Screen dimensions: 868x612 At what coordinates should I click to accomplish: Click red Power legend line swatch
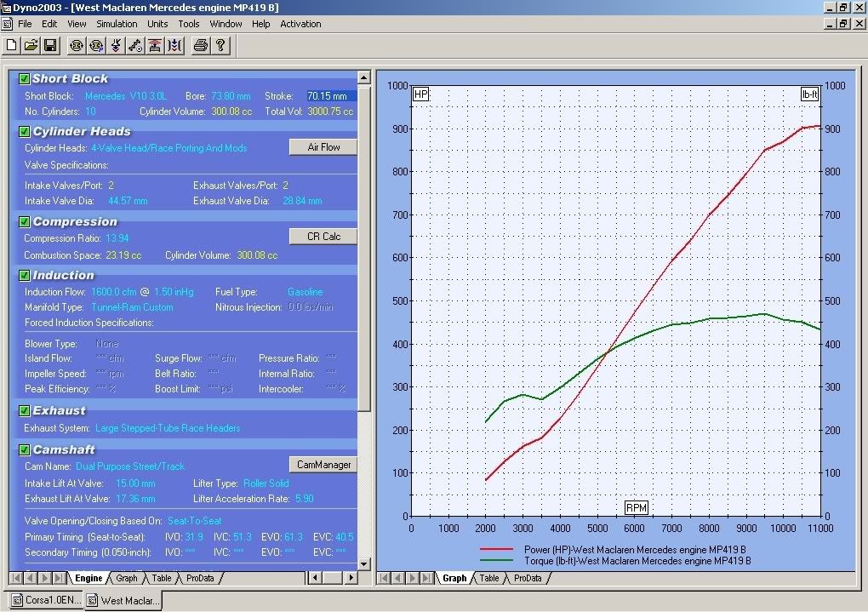point(497,549)
